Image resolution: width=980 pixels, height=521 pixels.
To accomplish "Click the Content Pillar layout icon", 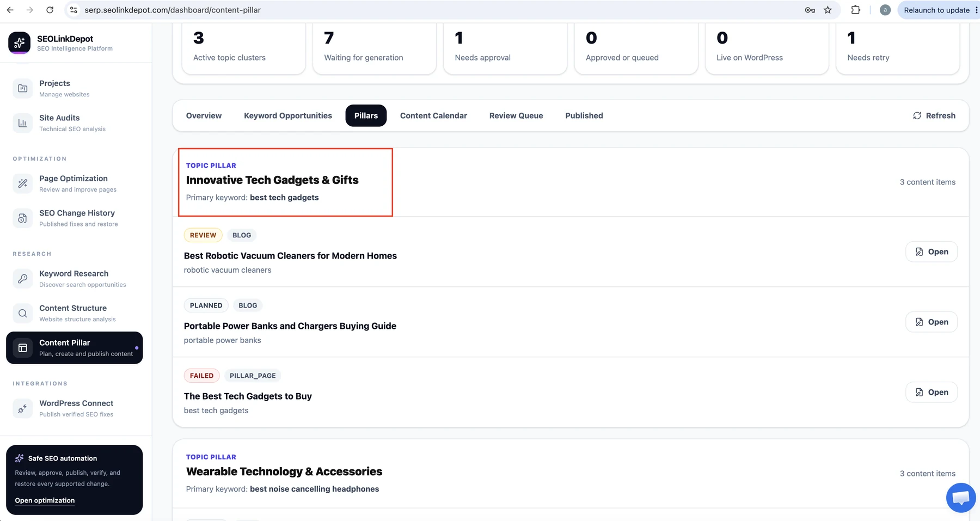I will (22, 348).
